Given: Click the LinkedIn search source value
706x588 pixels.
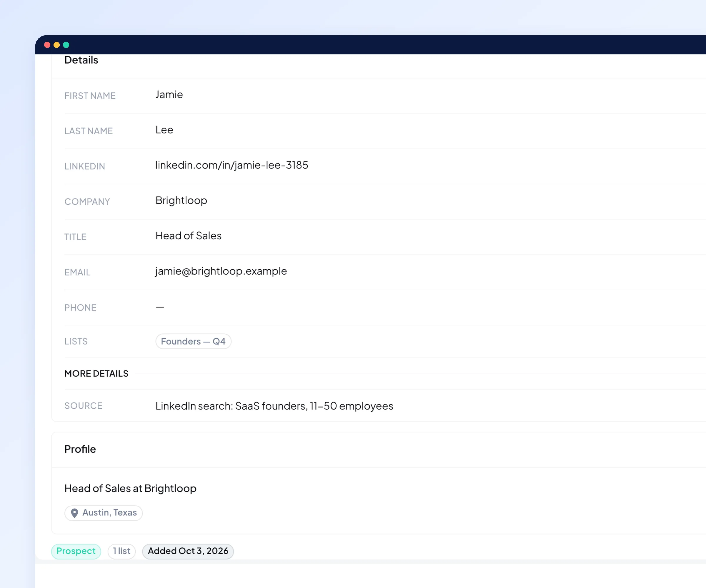Looking at the screenshot, I should [x=274, y=406].
